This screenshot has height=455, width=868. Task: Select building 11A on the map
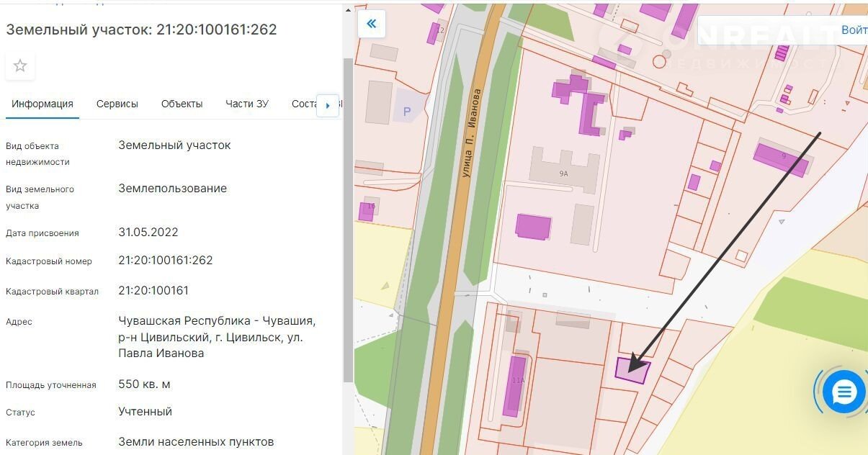click(515, 384)
